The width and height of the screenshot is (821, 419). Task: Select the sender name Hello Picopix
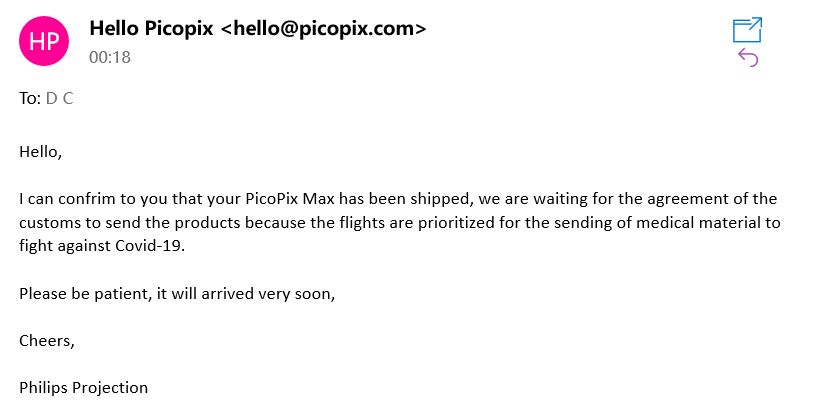click(151, 28)
